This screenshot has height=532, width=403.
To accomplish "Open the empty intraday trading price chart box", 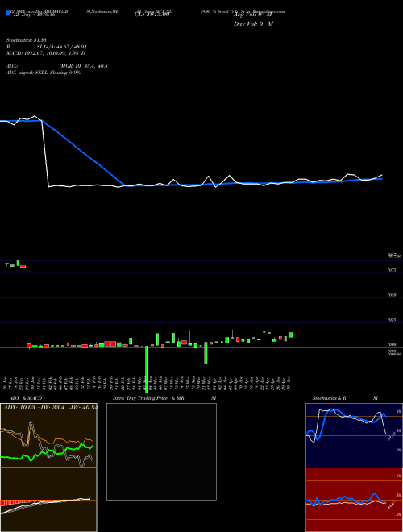I will (161, 451).
